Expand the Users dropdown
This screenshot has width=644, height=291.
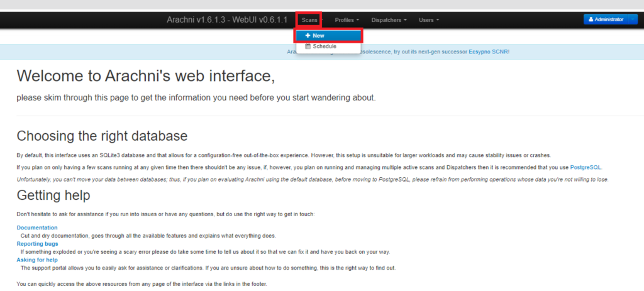pos(429,20)
